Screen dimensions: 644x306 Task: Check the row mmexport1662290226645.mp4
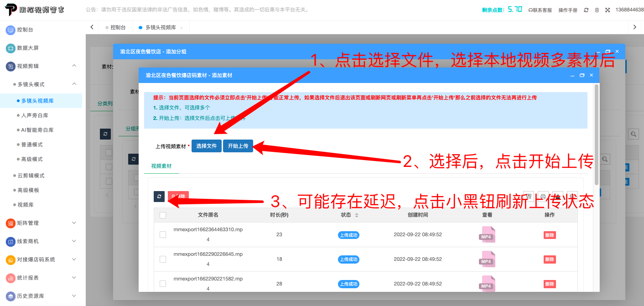163,259
